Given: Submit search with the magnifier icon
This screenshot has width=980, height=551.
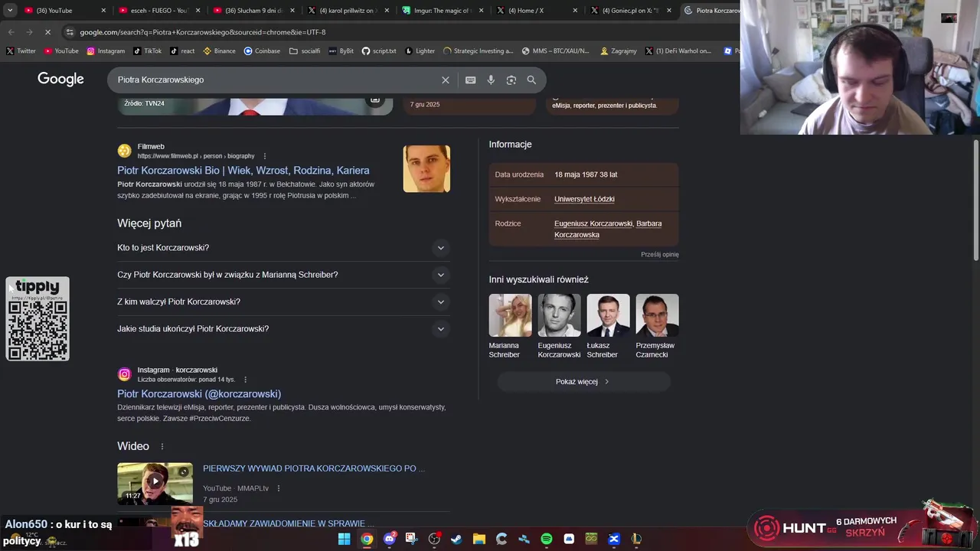Looking at the screenshot, I should 531,80.
